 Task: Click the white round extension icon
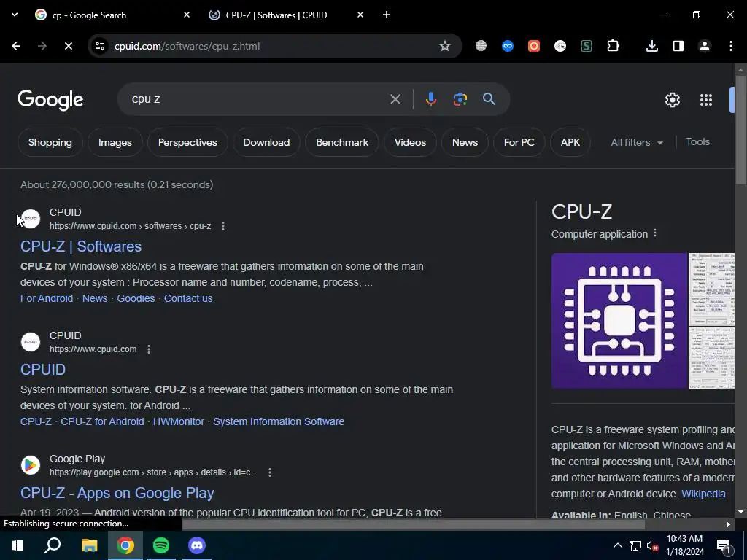coord(560,46)
